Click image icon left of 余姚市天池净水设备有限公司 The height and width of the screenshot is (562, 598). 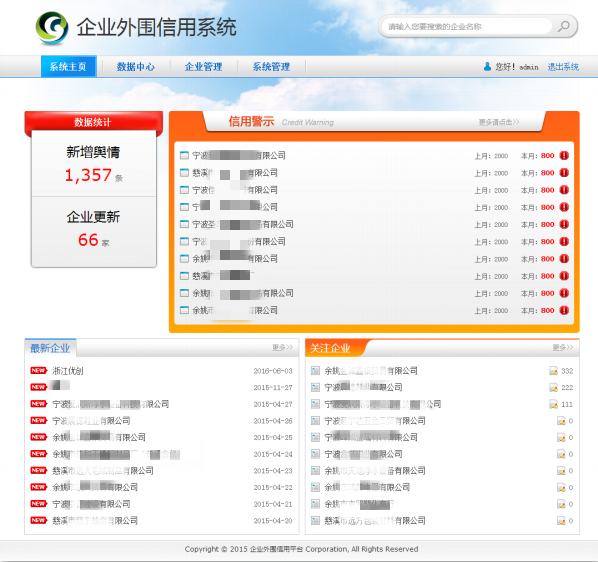[315, 470]
